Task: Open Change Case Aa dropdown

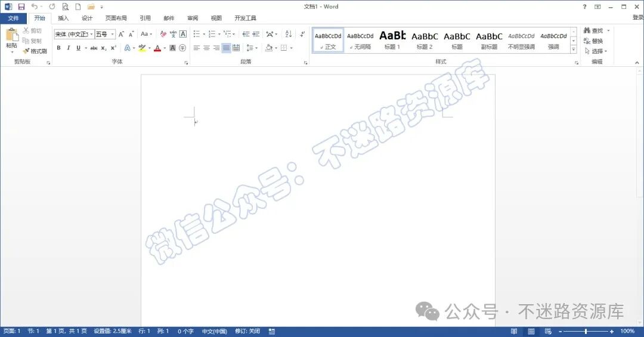Action: [x=147, y=34]
